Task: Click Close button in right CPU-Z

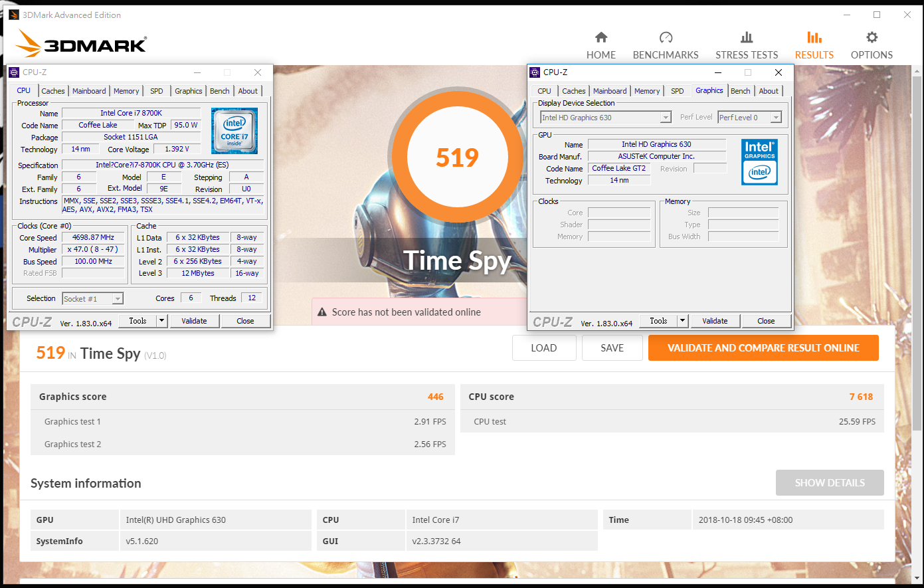Action: click(766, 321)
